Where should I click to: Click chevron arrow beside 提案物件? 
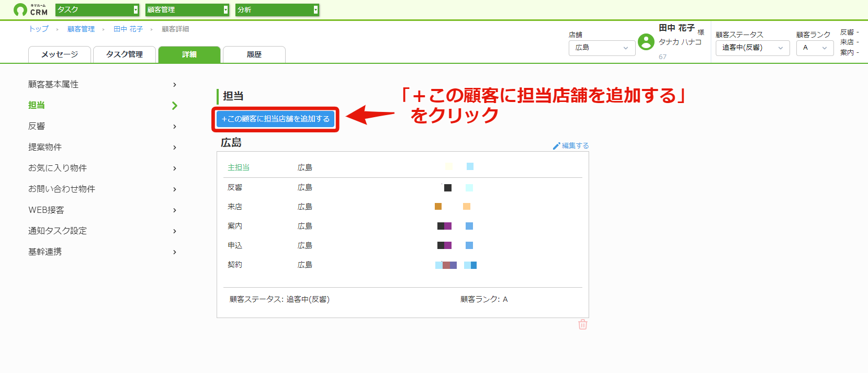(175, 148)
